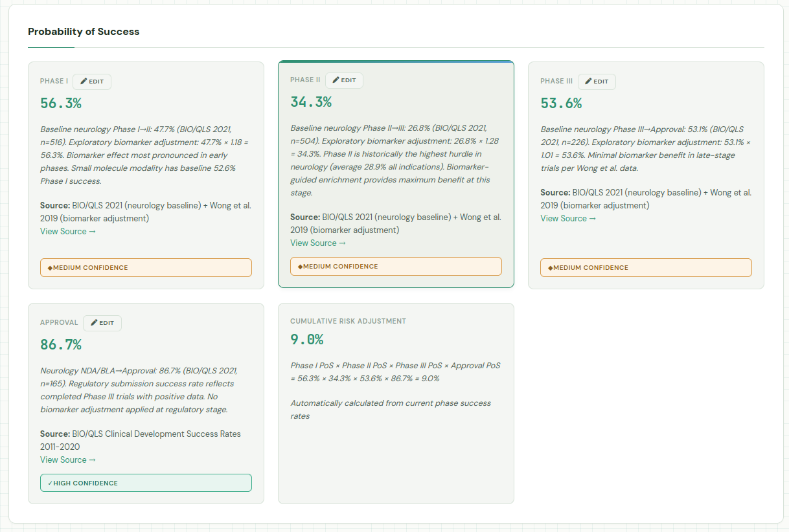This screenshot has width=789, height=532.
Task: Select the Cumulative Risk Adjustment card title
Action: [348, 322]
